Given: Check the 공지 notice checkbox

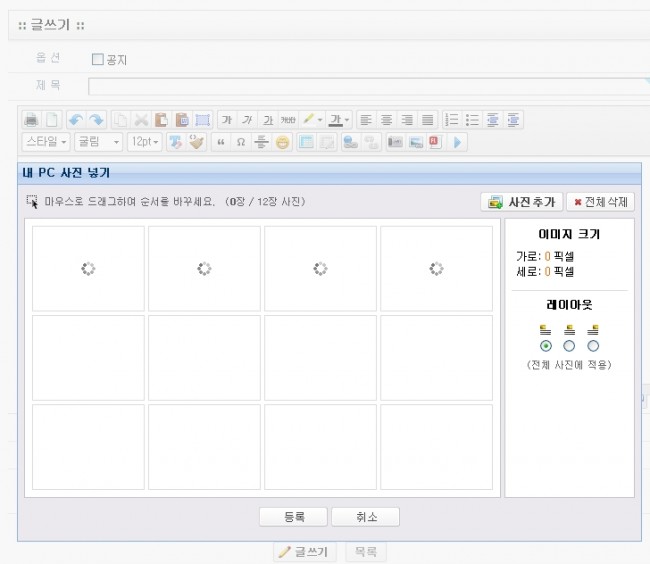Looking at the screenshot, I should click(98, 59).
